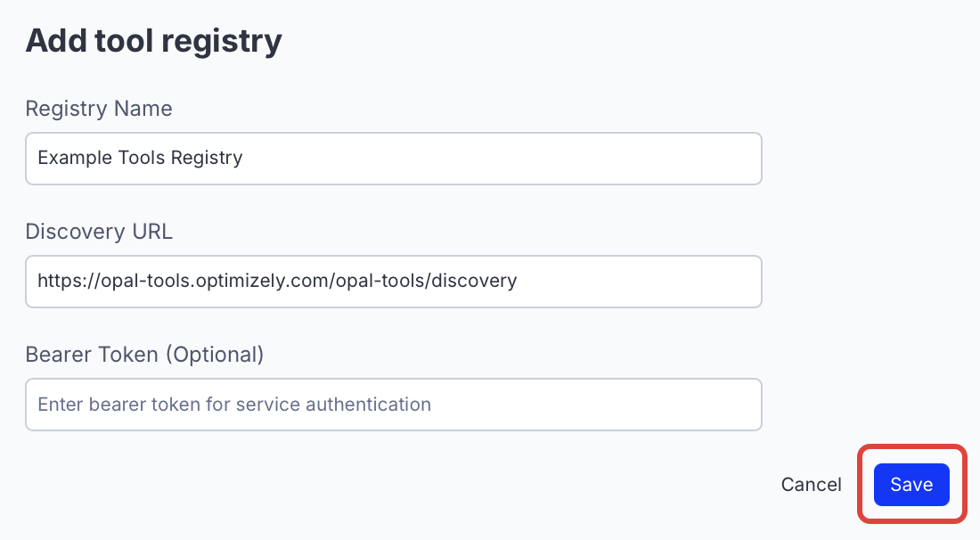Click the empty service authentication token box
Image resolution: width=980 pixels, height=540 pixels.
pyautogui.click(x=393, y=405)
